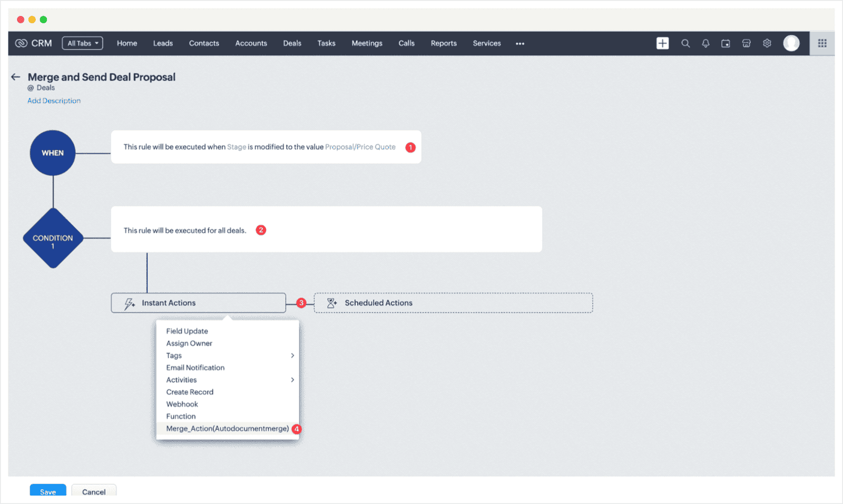Go to the Home tab

tap(127, 43)
